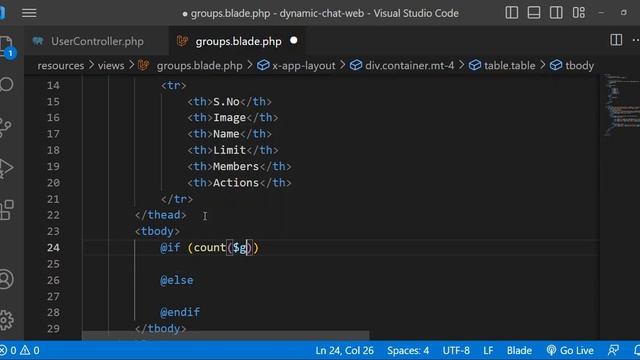This screenshot has width=640, height=360.
Task: Click line number 14 in gutter
Action: 53,85
